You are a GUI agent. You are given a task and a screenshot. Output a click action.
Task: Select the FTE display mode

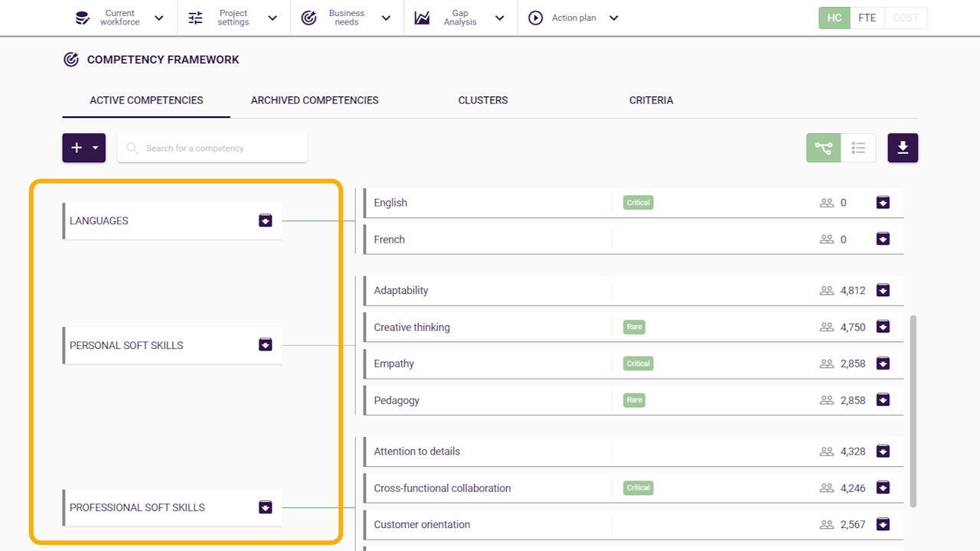(867, 18)
